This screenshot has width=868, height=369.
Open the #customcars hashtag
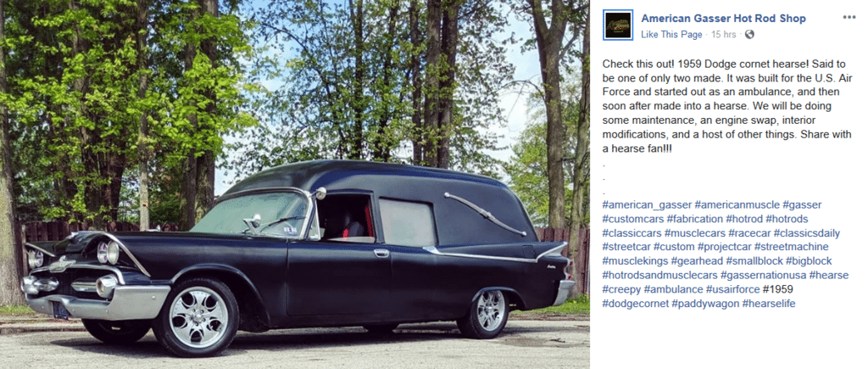point(632,219)
